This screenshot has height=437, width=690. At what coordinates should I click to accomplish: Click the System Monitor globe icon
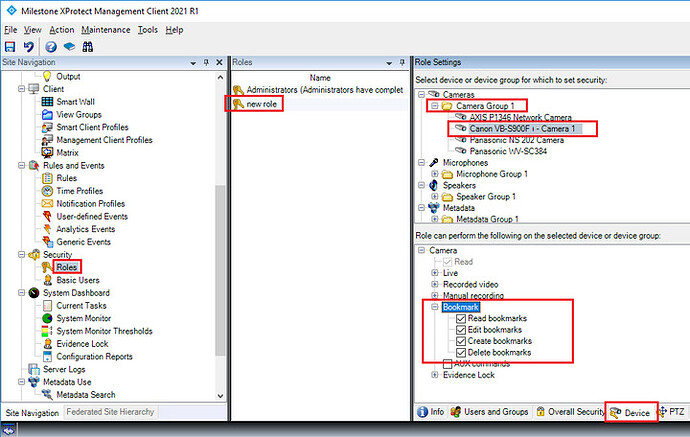pyautogui.click(x=47, y=318)
